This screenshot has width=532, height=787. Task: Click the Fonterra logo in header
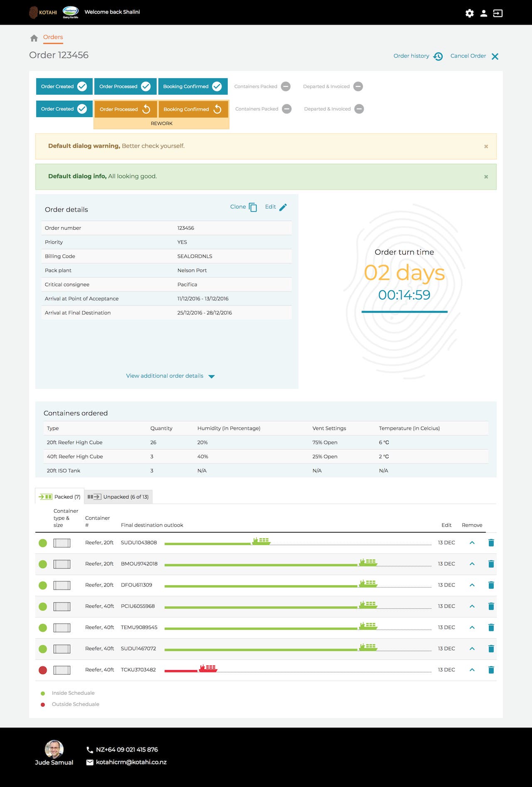pos(70,12)
